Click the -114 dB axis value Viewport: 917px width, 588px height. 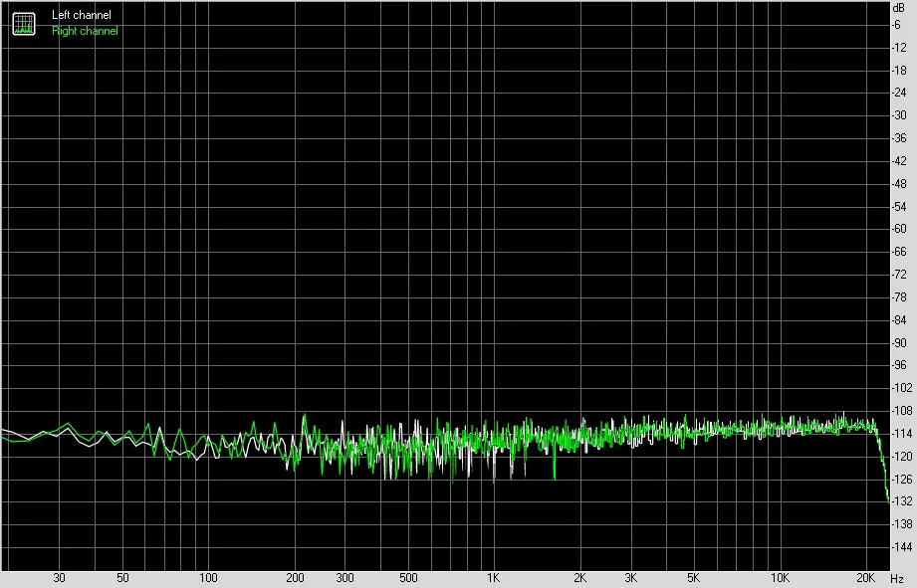[x=901, y=433]
